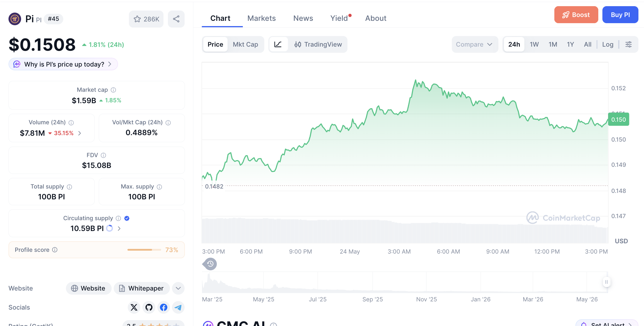Click the verified badge beside Circulating supply

[x=127, y=218]
